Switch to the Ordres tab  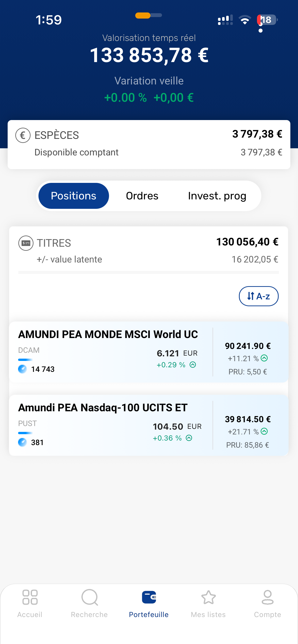tap(142, 196)
